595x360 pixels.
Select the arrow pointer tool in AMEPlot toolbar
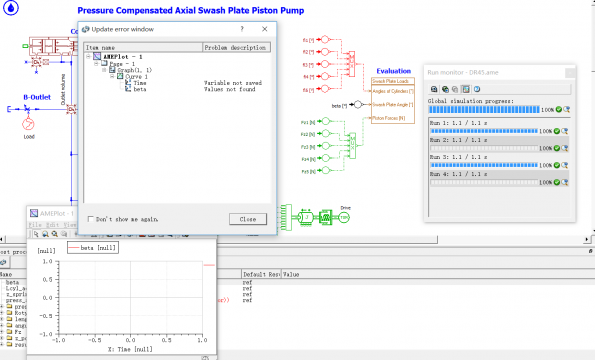36,234
